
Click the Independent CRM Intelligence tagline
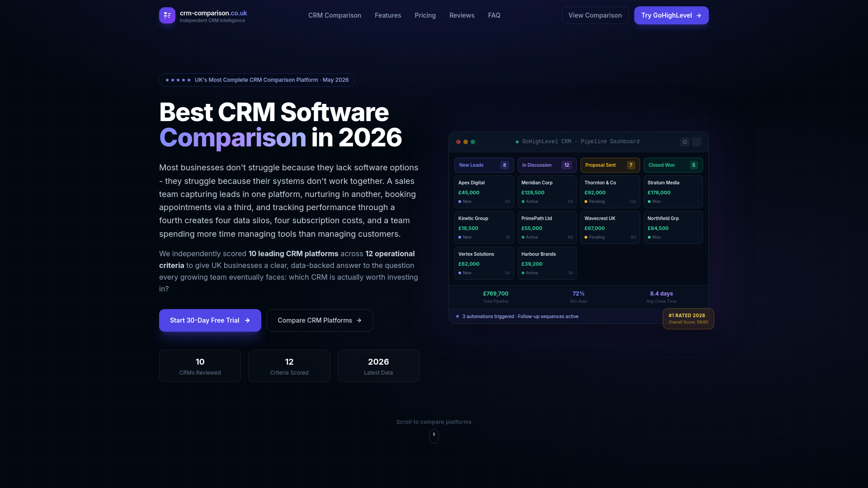(212, 21)
